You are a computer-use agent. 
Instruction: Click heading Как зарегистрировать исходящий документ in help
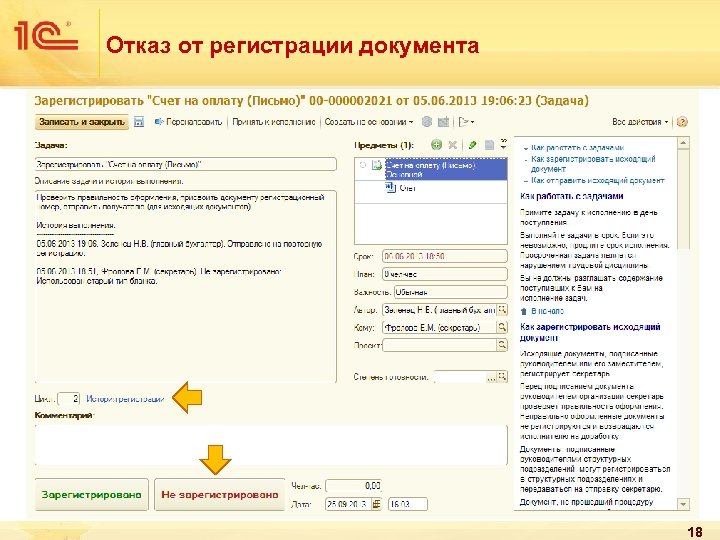pyautogui.click(x=591, y=332)
